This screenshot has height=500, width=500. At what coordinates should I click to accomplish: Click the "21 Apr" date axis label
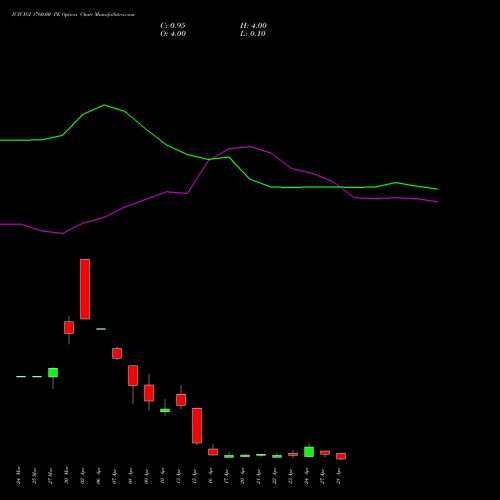[x=258, y=475]
